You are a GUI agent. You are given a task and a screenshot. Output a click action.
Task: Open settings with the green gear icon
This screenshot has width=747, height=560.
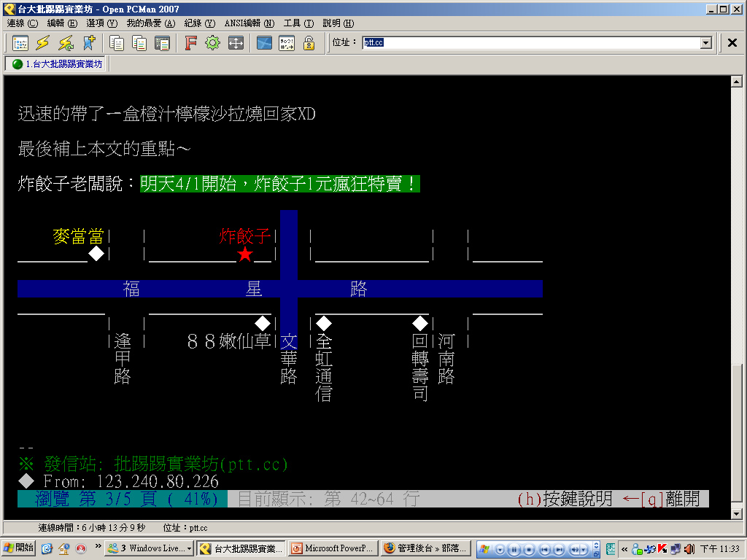click(x=213, y=43)
